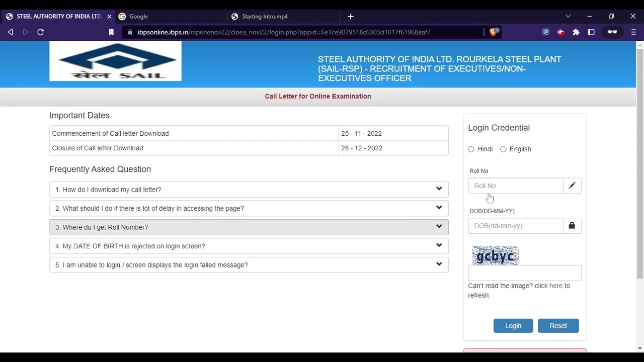This screenshot has width=644, height=362.
Task: Click the site lock icon in address bar
Action: tap(130, 32)
